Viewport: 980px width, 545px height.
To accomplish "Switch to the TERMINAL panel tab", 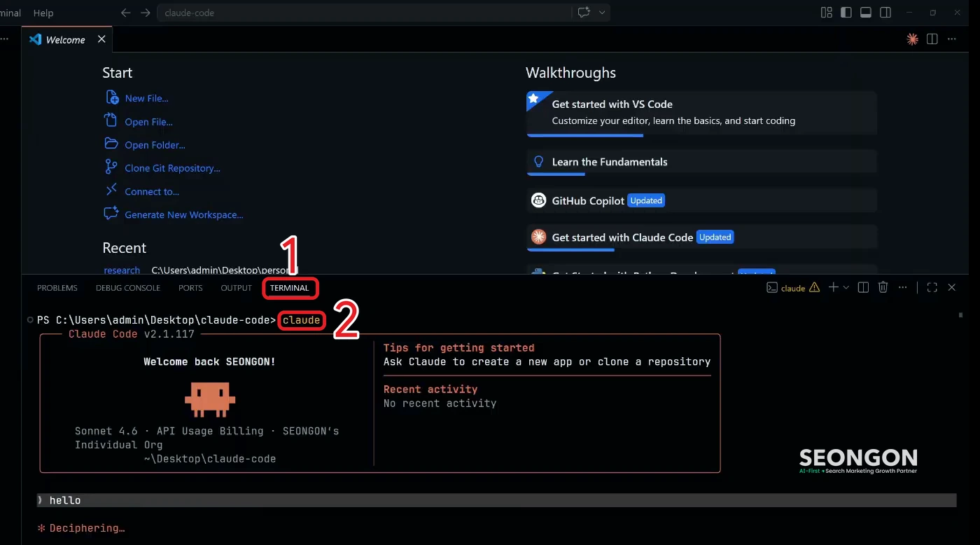I will [290, 288].
